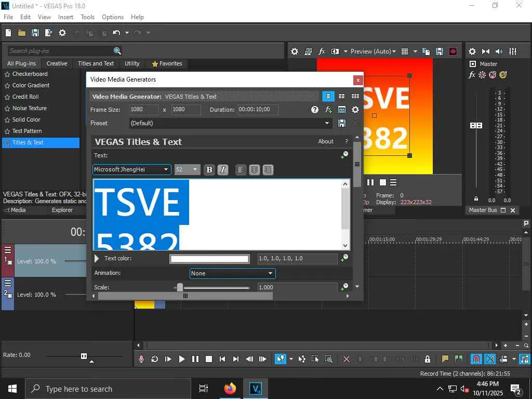Open the Options menu
532x399 pixels.
point(113,17)
